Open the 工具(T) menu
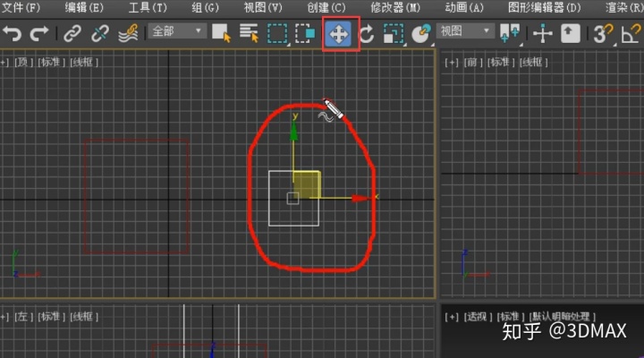Viewport: 644px width, 358px height. click(148, 7)
